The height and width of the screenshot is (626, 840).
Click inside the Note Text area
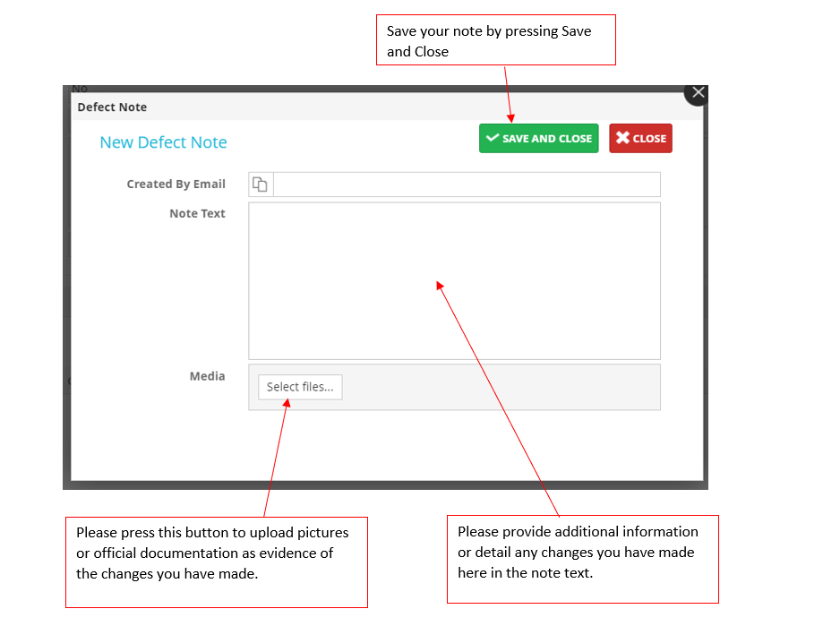coord(454,280)
